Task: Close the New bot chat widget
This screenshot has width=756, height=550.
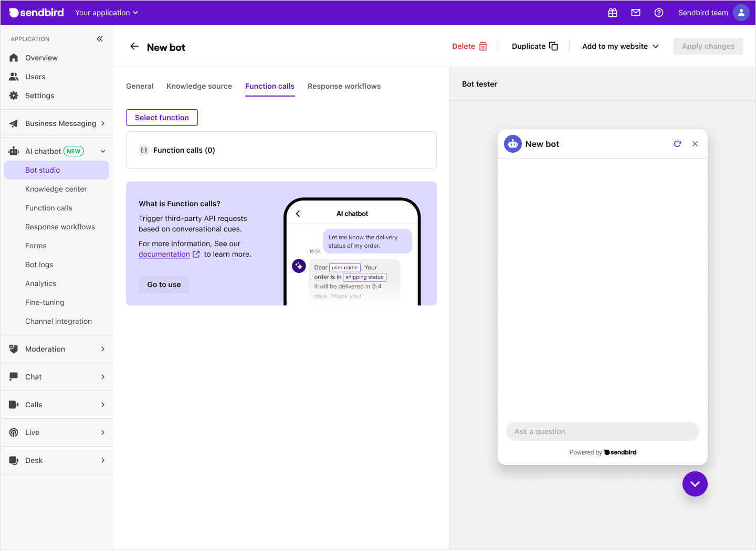Action: pos(695,144)
